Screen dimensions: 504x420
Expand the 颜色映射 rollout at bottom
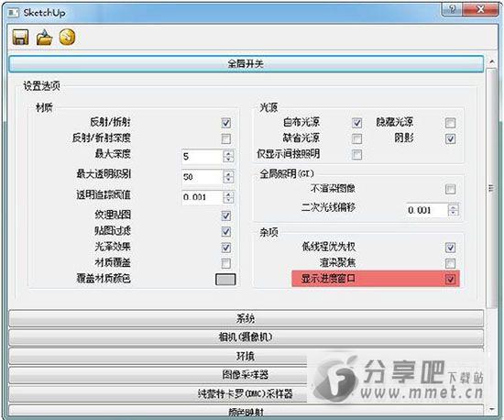pyautogui.click(x=247, y=411)
